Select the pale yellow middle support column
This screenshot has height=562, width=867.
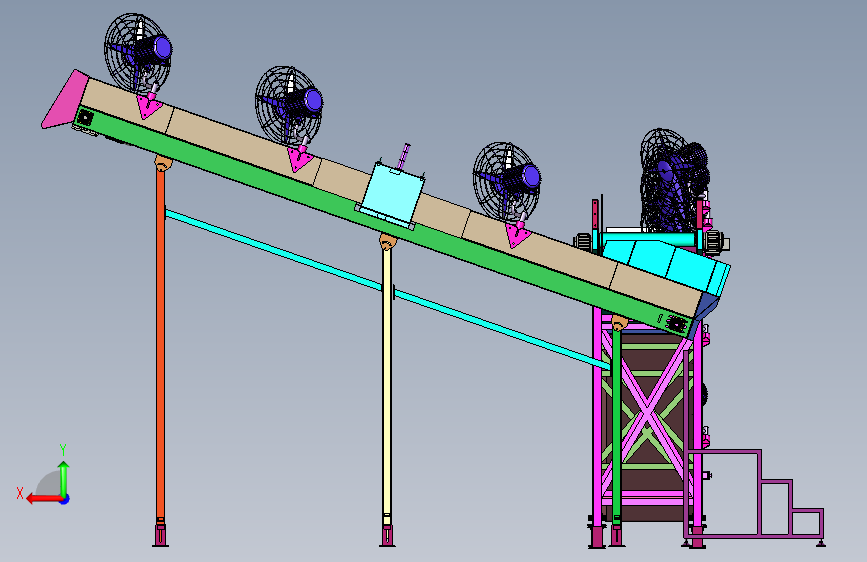[387, 382]
